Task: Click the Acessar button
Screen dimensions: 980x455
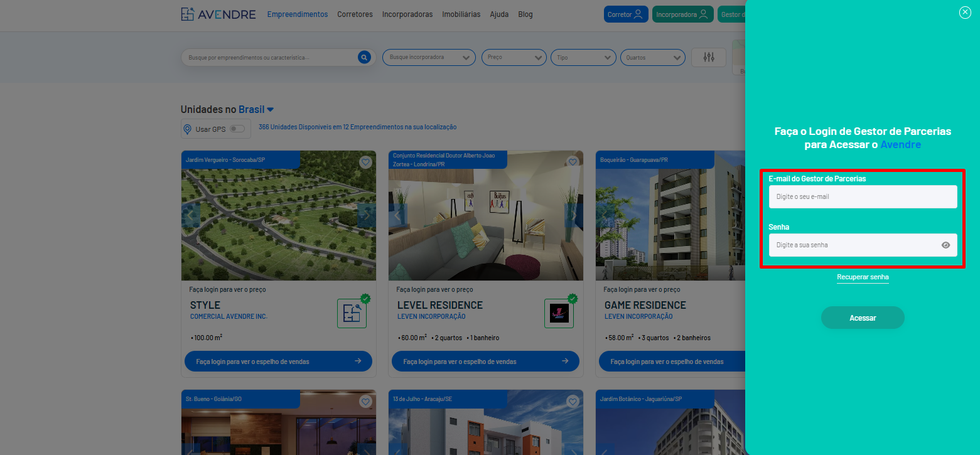Action: (x=863, y=318)
